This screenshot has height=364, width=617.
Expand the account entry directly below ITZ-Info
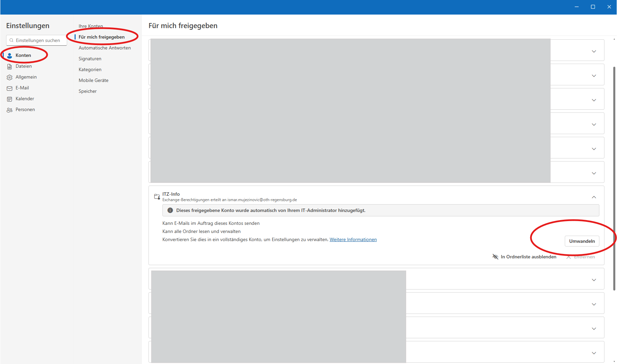click(594, 280)
